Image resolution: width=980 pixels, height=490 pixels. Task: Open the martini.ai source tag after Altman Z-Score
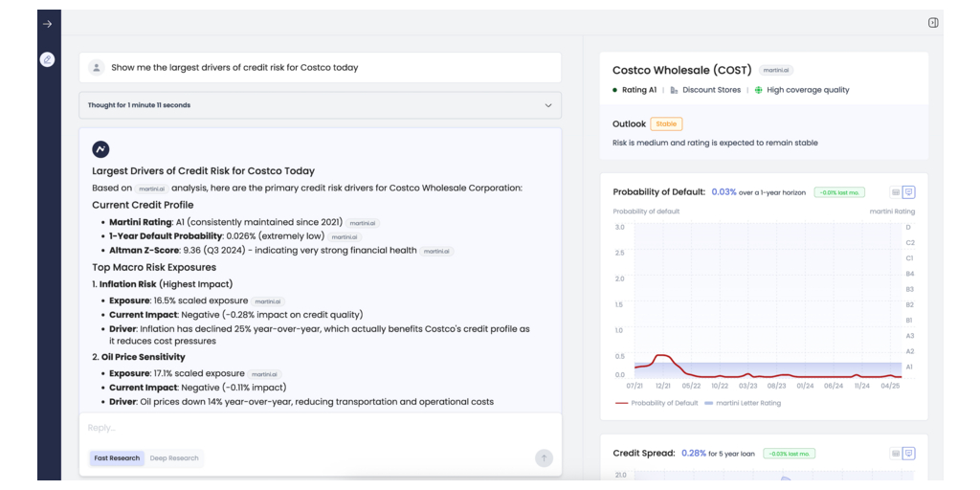coord(437,251)
